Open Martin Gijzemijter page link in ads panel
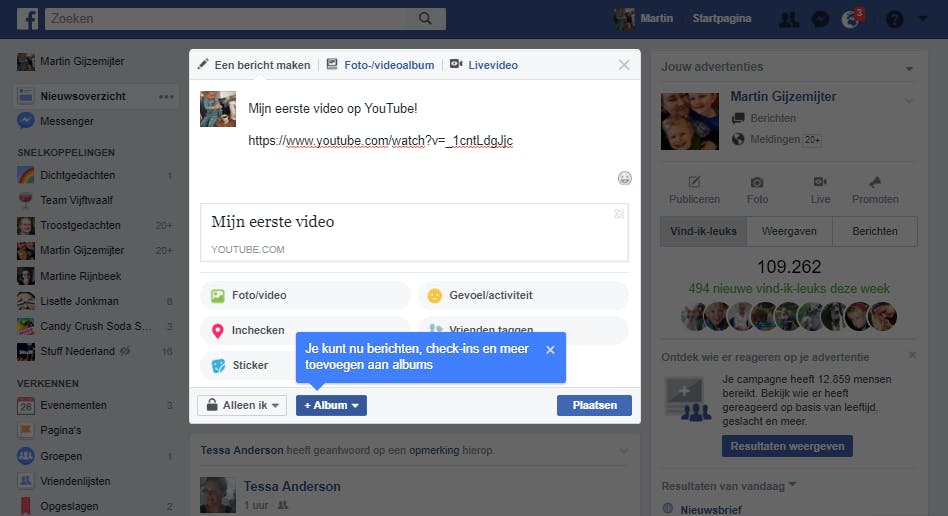The width and height of the screenshot is (948, 516). click(783, 96)
